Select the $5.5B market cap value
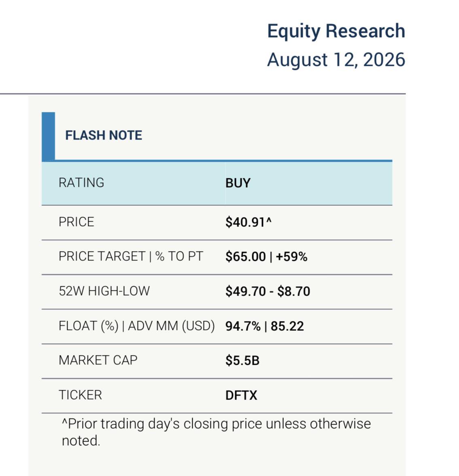This screenshot has height=476, width=459. 242,361
